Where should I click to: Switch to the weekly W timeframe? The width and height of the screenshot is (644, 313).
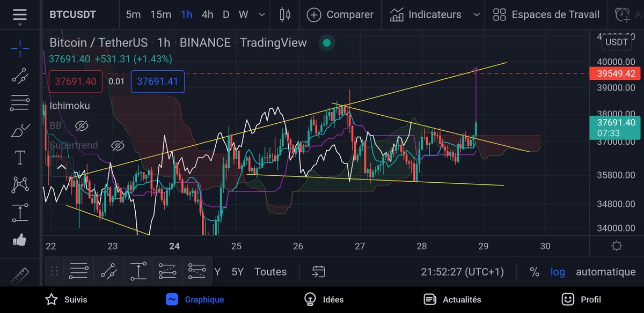coord(243,14)
